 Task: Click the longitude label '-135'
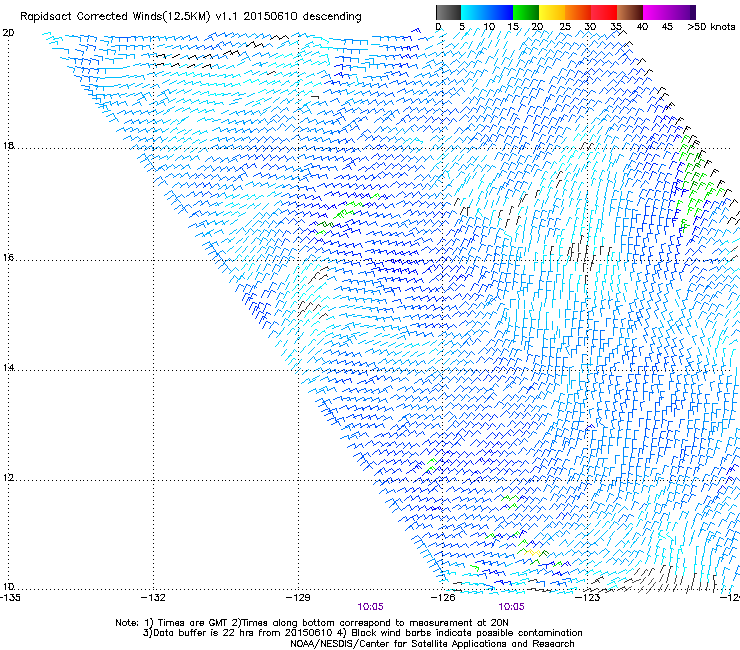[x=10, y=598]
